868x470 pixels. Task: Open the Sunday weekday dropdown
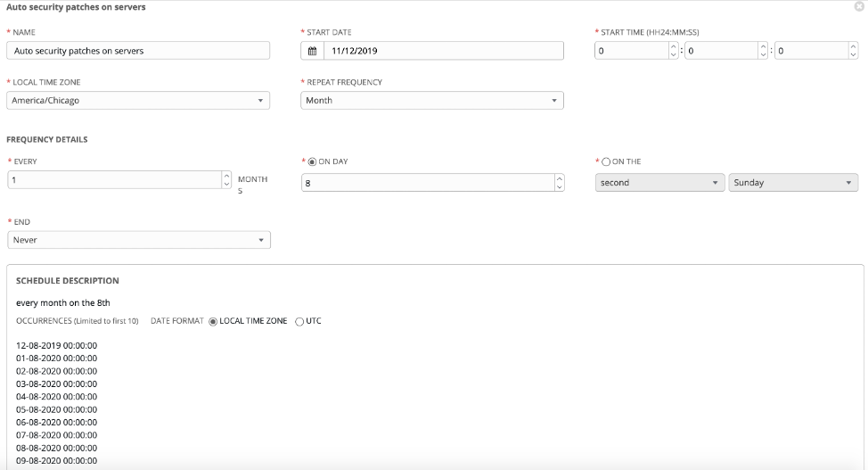pos(793,182)
